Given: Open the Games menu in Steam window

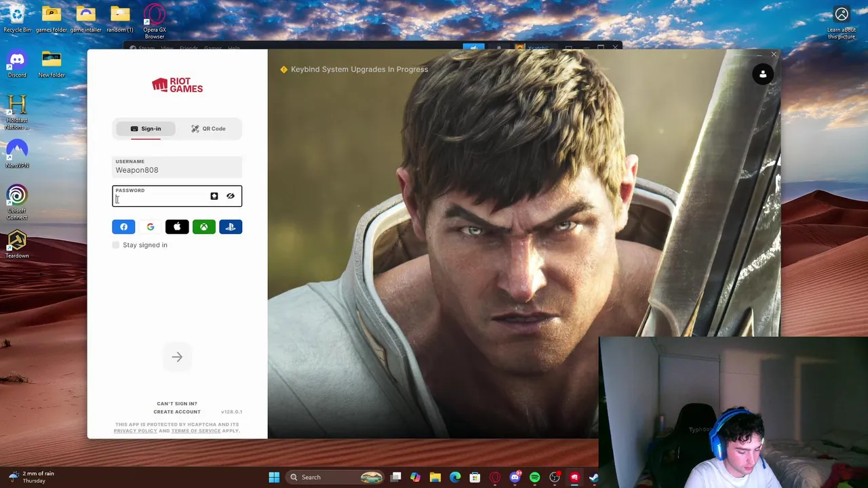Looking at the screenshot, I should (213, 48).
